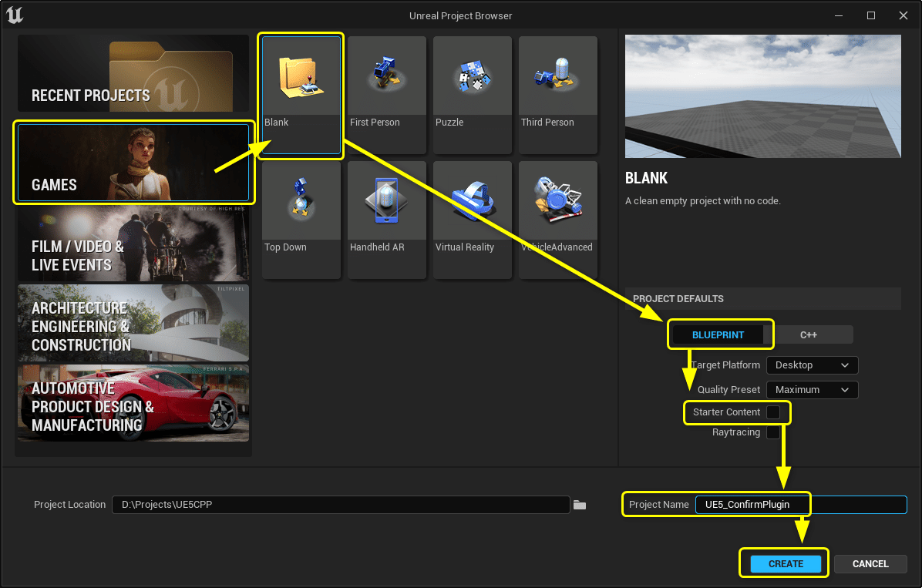Pick the Puzzle template
The width and height of the screenshot is (922, 588).
coord(472,95)
